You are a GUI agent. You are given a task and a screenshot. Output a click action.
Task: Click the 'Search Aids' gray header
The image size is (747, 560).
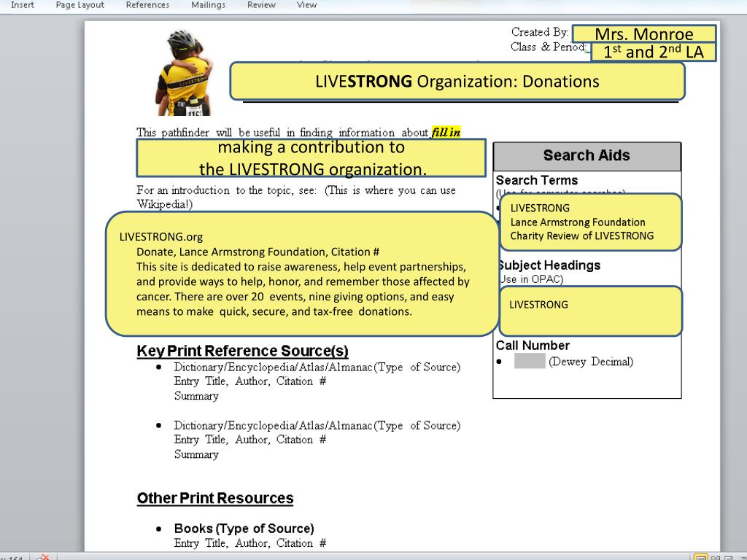click(587, 156)
